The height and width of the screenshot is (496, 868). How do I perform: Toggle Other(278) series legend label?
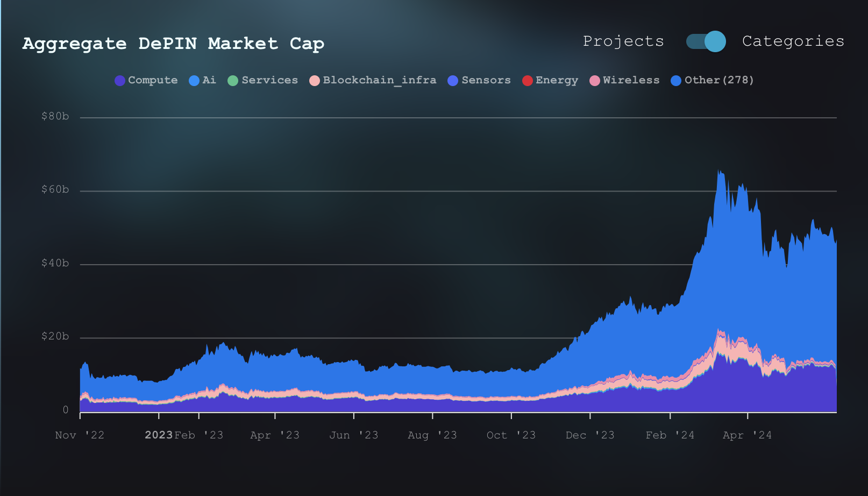pos(719,80)
